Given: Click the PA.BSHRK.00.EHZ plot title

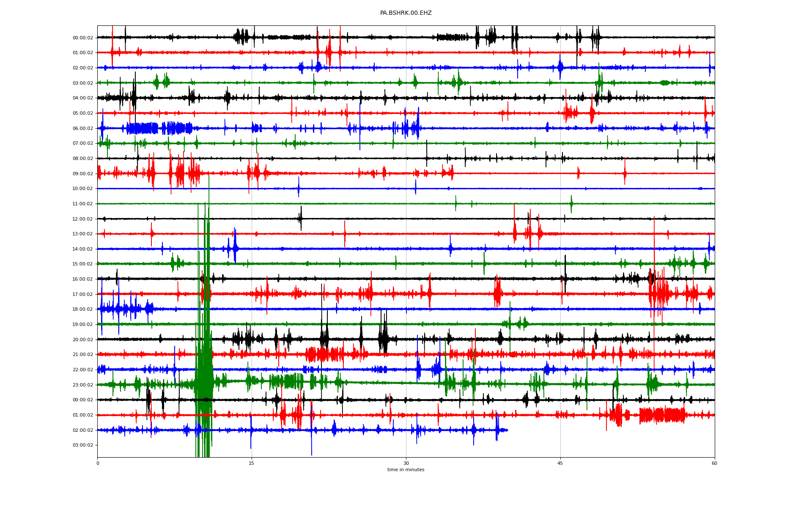Looking at the screenshot, I should point(406,13).
